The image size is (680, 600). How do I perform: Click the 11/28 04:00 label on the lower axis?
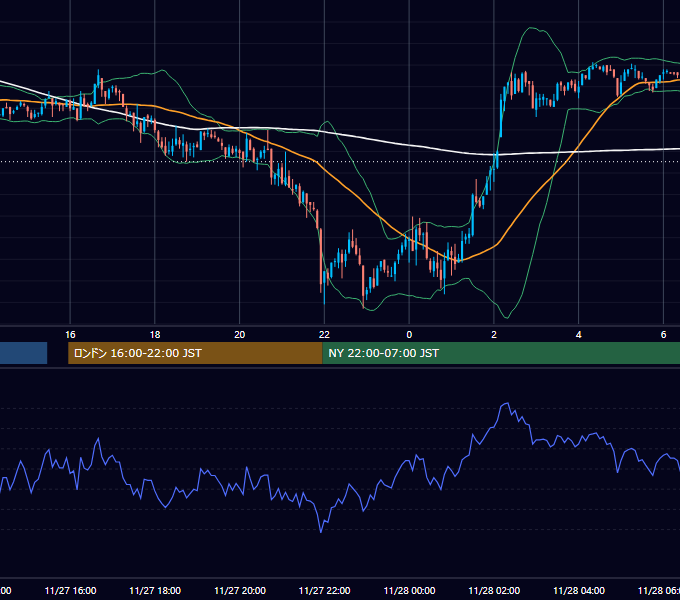(x=579, y=591)
